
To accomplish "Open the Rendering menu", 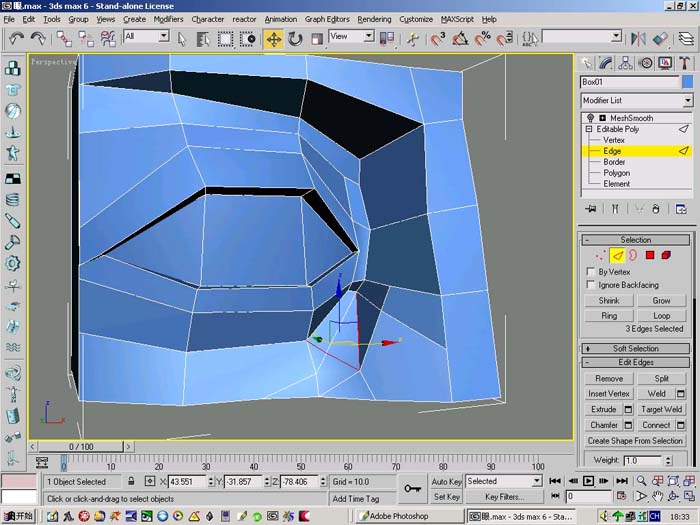I will click(x=374, y=19).
